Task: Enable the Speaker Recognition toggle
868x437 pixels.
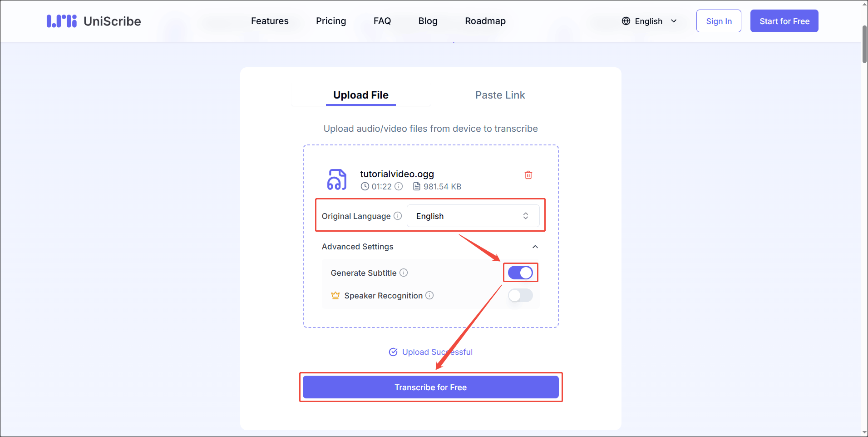Action: pos(520,295)
